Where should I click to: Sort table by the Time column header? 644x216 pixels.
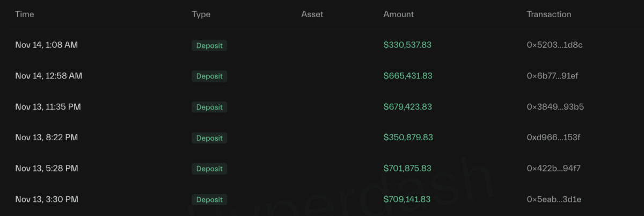tap(25, 15)
